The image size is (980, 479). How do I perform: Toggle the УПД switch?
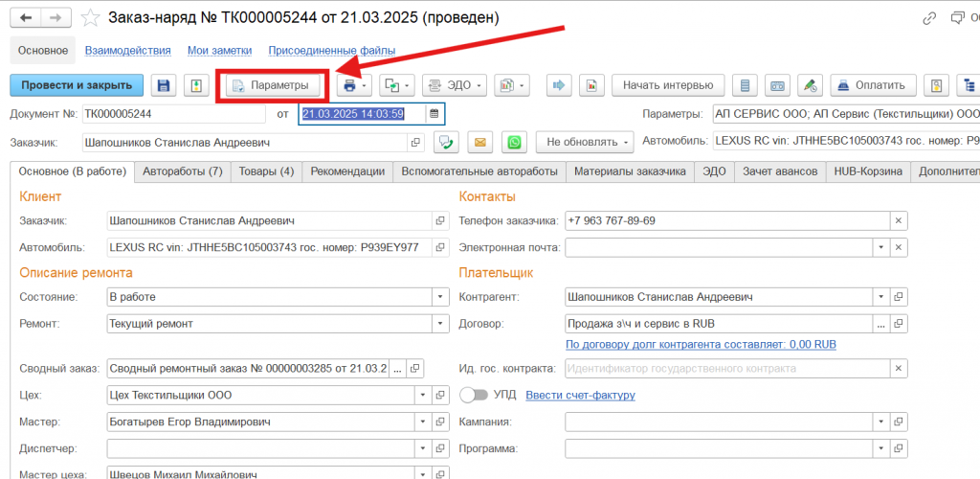tap(474, 395)
